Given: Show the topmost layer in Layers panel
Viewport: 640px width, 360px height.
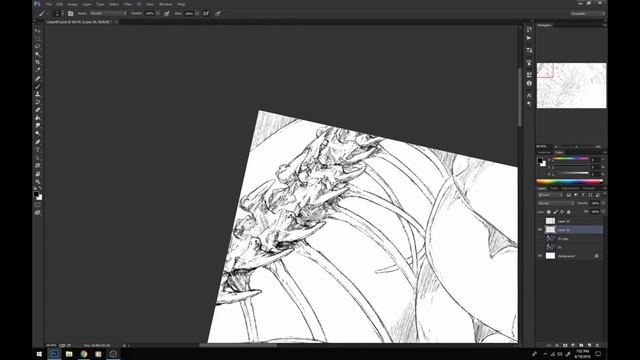Looking at the screenshot, I should [540, 221].
